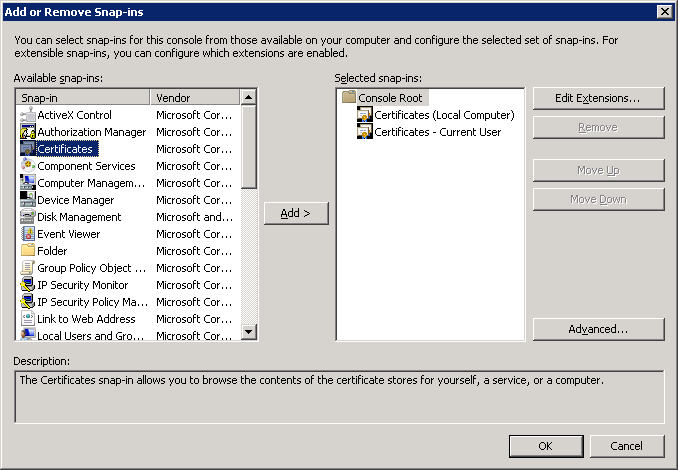Image resolution: width=678 pixels, height=470 pixels.
Task: Select the Component Services row text
Action: click(x=86, y=166)
